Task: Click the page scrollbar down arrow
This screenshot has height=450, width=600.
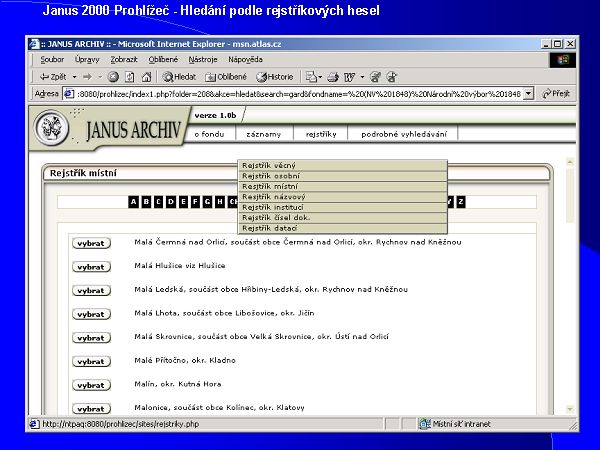Action: [570, 409]
